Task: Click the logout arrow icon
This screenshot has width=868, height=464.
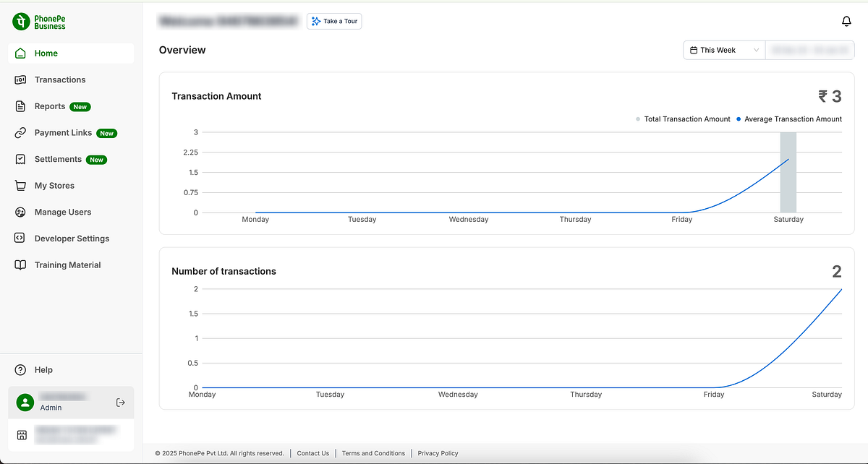Action: pos(121,402)
